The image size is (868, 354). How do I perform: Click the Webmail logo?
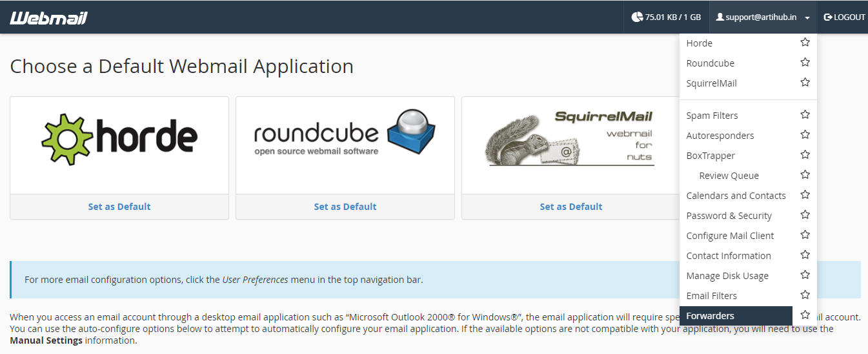point(49,17)
